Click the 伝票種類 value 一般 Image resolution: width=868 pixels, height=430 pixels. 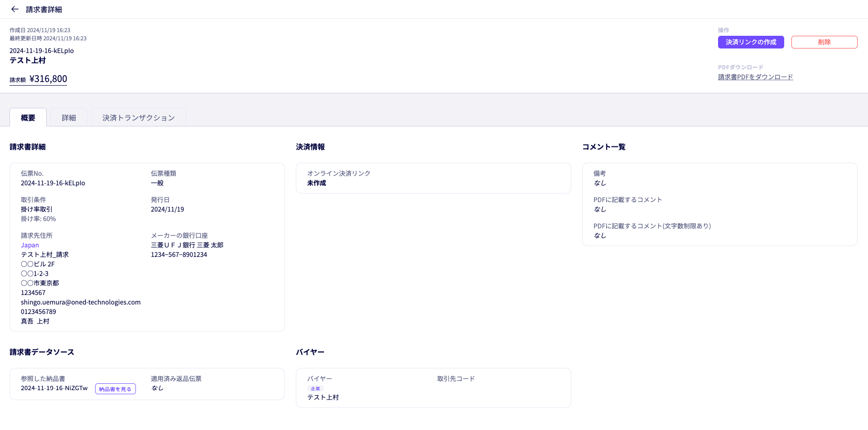point(157,183)
